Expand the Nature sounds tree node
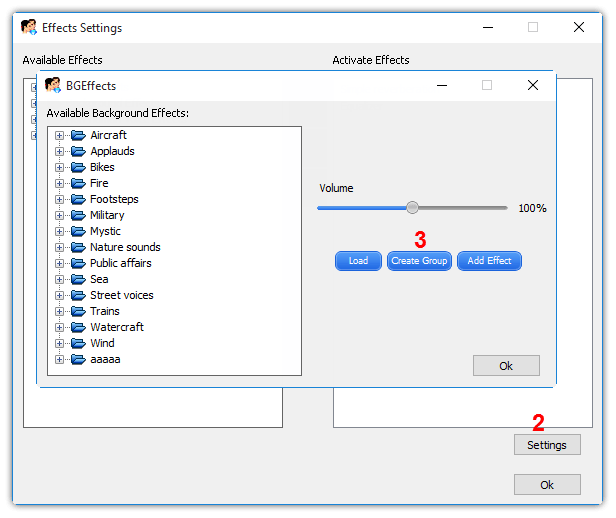616x518 pixels. coord(59,247)
